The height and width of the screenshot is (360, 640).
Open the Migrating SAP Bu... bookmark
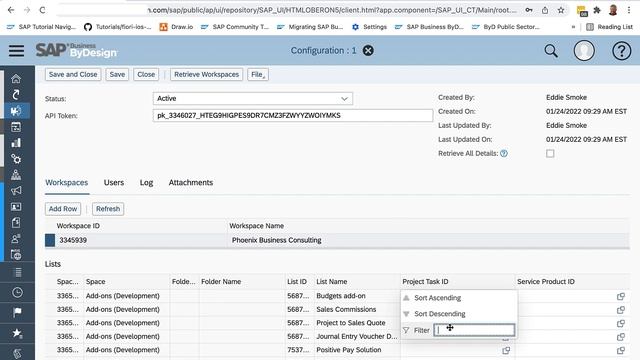tap(310, 27)
